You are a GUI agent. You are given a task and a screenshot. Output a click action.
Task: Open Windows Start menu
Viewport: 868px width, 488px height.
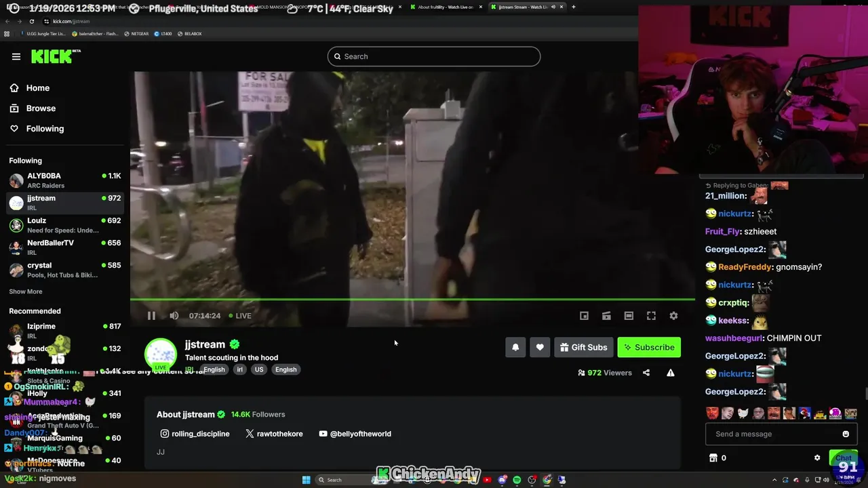pyautogui.click(x=307, y=480)
